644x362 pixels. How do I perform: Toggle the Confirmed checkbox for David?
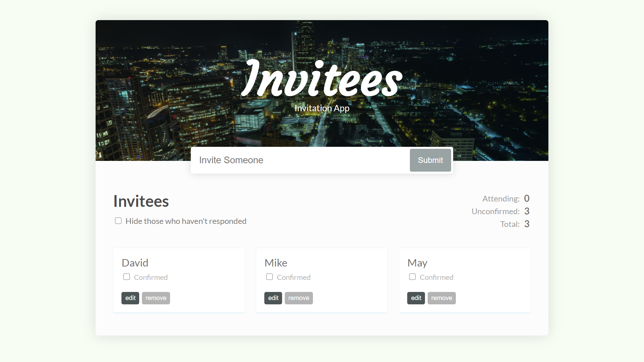click(x=126, y=277)
